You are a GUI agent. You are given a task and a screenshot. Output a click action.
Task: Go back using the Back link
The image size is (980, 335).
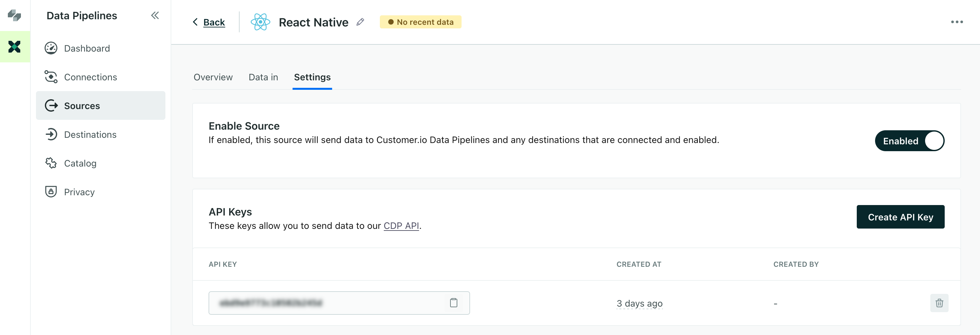pyautogui.click(x=214, y=22)
